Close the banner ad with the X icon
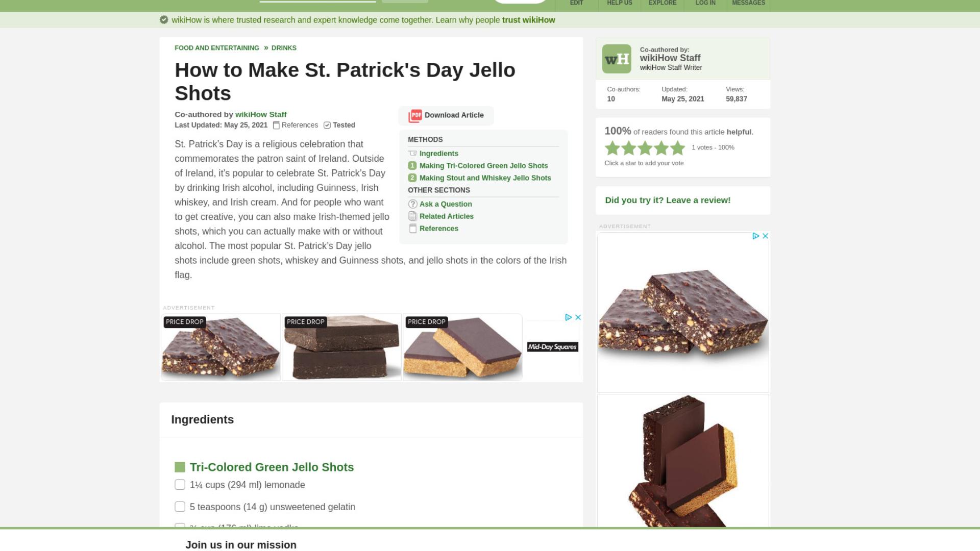This screenshot has width=980, height=551. coord(578,317)
